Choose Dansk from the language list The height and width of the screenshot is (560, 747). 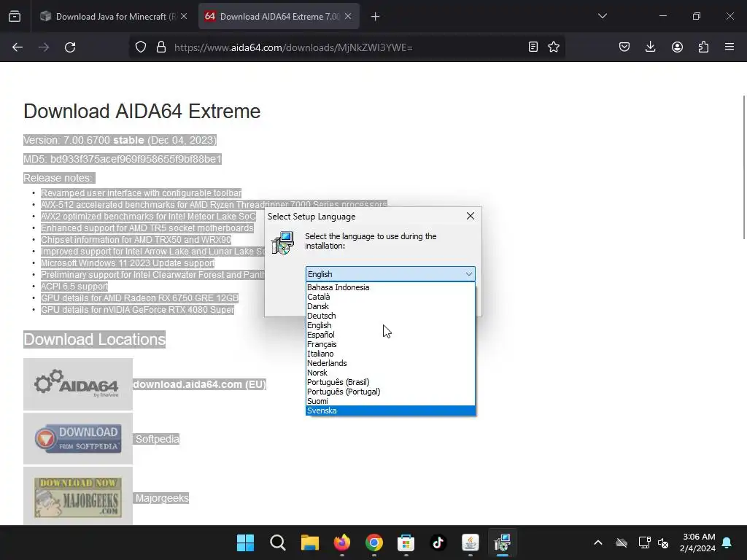tap(391, 307)
